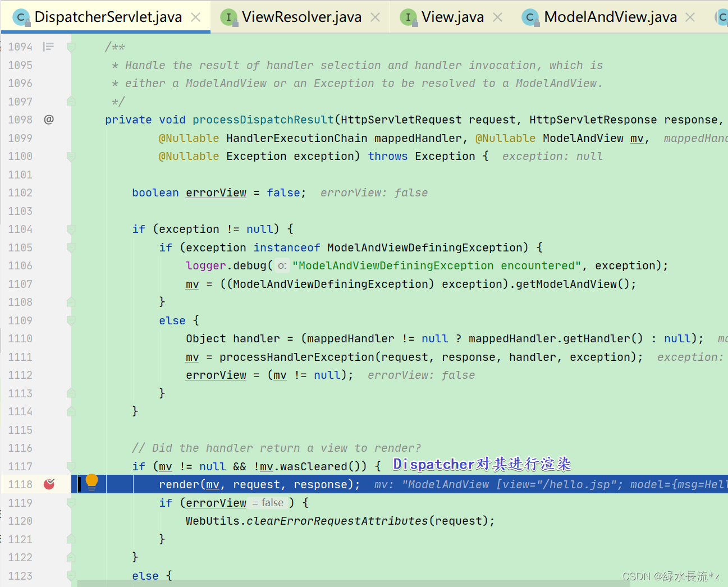728x587 pixels.
Task: Click the class icon on DispatcherServlet.java tab
Action: (x=21, y=17)
